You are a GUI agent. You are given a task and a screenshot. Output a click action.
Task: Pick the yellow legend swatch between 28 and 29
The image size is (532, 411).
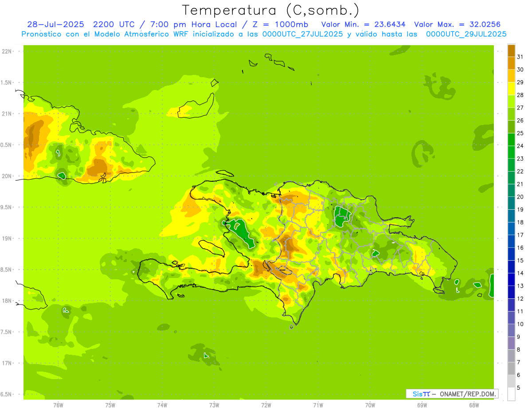pos(511,89)
